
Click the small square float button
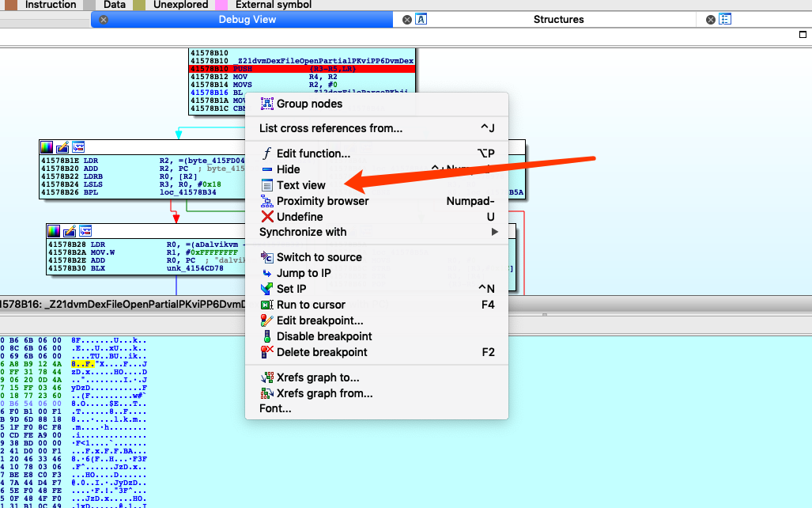tap(803, 35)
